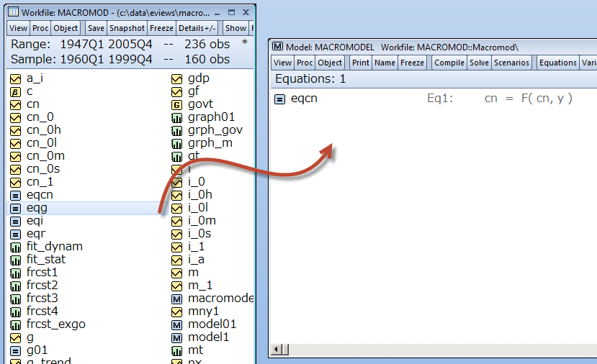597x364 pixels.
Task: Toggle Details+/- in workfile toolbar
Action: [x=197, y=28]
